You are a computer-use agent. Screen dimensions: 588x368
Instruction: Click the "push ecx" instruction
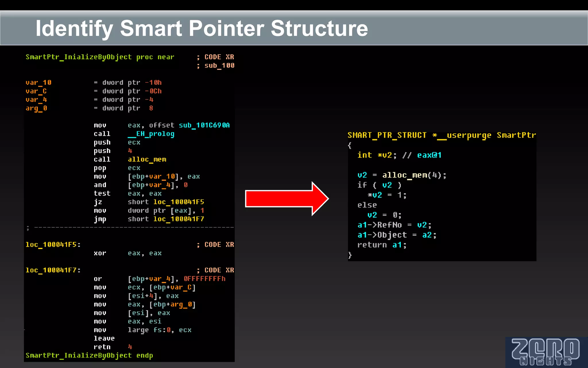point(117,143)
